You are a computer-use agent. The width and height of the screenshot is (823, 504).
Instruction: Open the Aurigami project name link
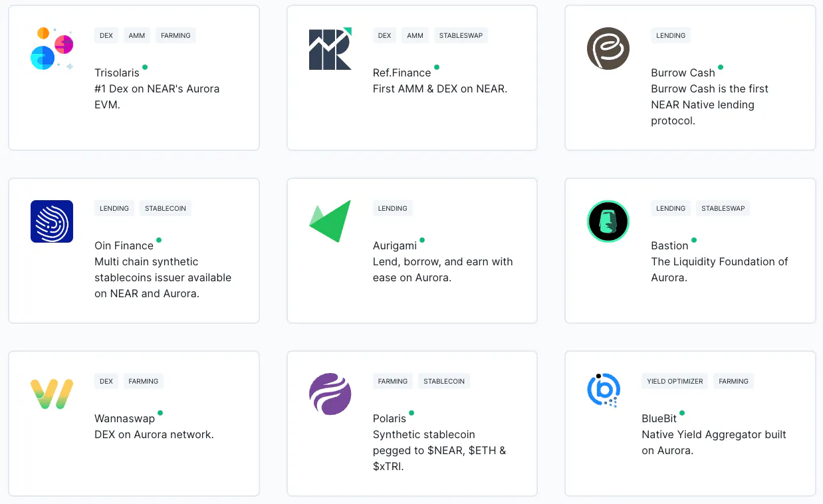(x=395, y=246)
